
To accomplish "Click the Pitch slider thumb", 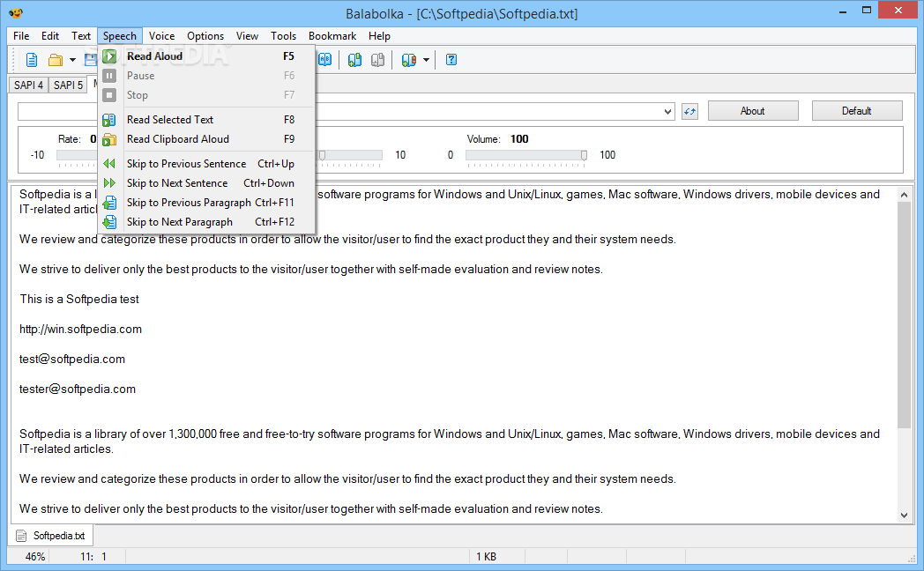I will pos(323,155).
